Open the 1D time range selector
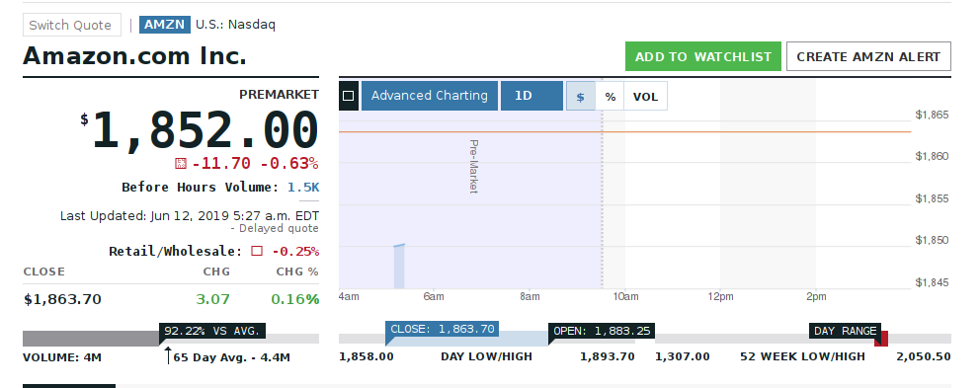Image resolution: width=980 pixels, height=388 pixels. click(x=531, y=96)
